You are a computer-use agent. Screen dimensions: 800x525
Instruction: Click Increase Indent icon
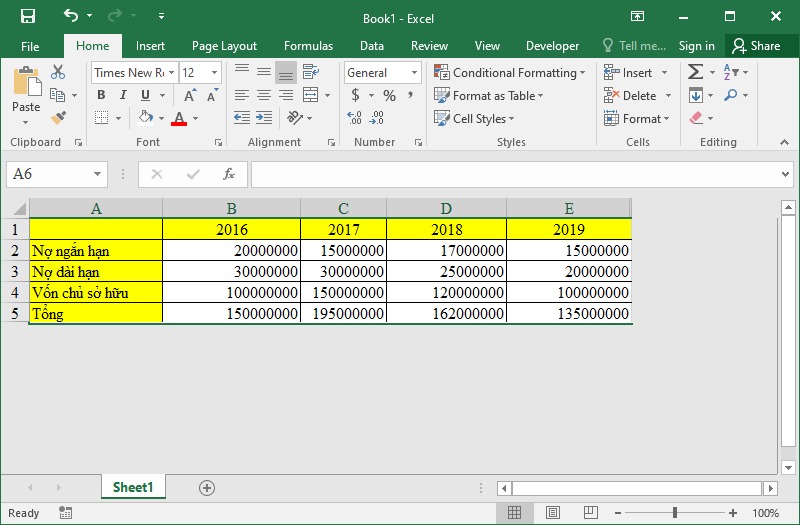click(264, 118)
